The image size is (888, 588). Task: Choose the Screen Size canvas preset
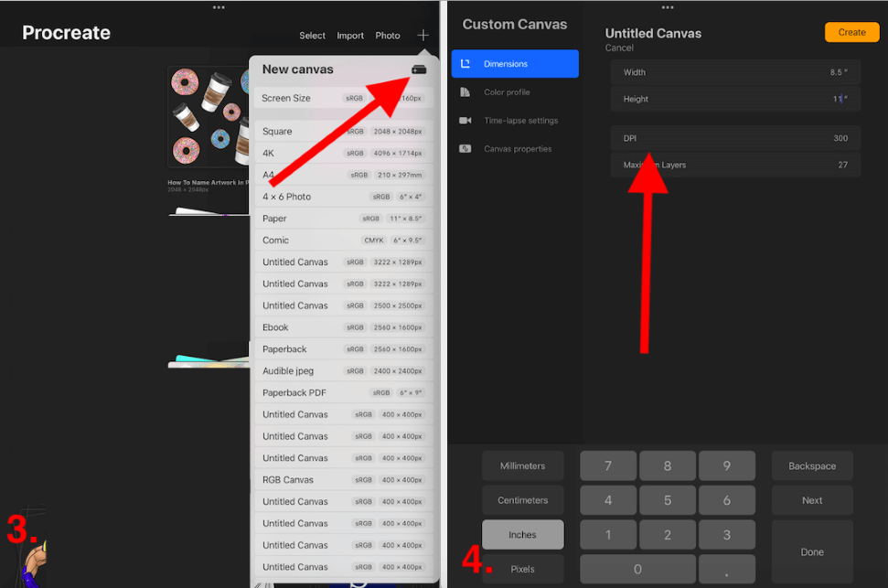[x=344, y=98]
